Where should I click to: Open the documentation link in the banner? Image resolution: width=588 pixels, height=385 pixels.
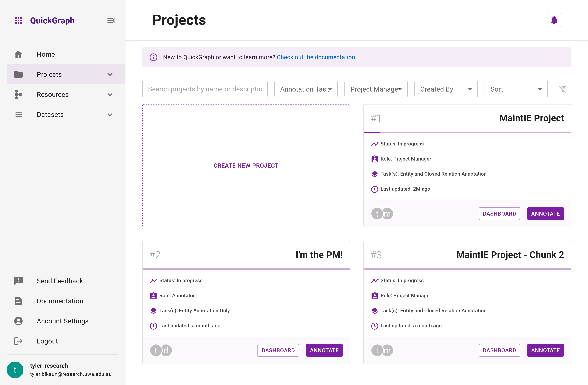[316, 57]
